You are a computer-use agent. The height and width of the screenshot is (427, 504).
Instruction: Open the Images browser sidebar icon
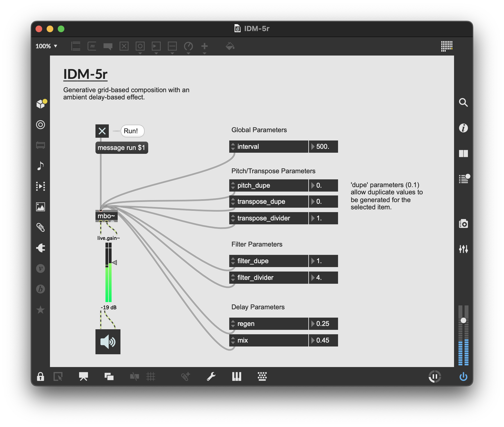41,207
